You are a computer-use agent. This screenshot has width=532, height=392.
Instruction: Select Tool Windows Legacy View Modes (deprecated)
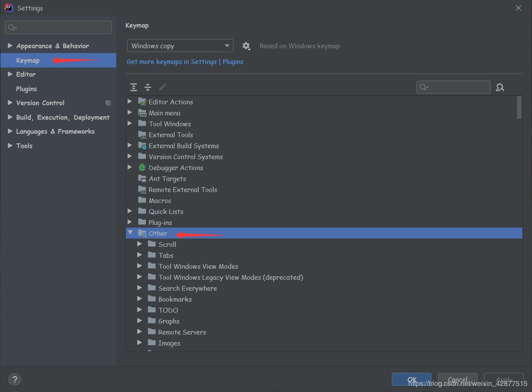coord(324,277)
